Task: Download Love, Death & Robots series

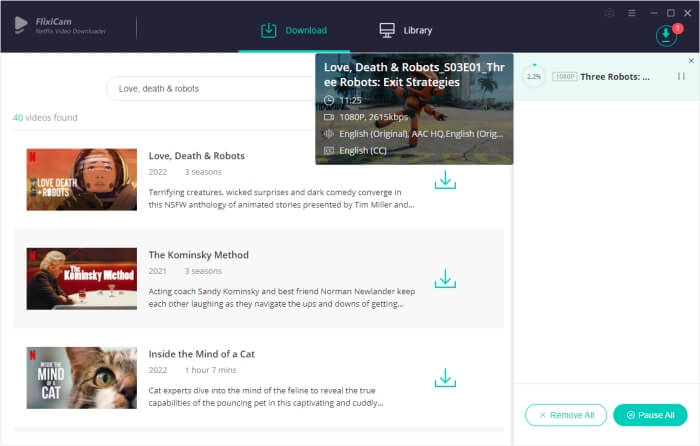Action: (x=445, y=180)
